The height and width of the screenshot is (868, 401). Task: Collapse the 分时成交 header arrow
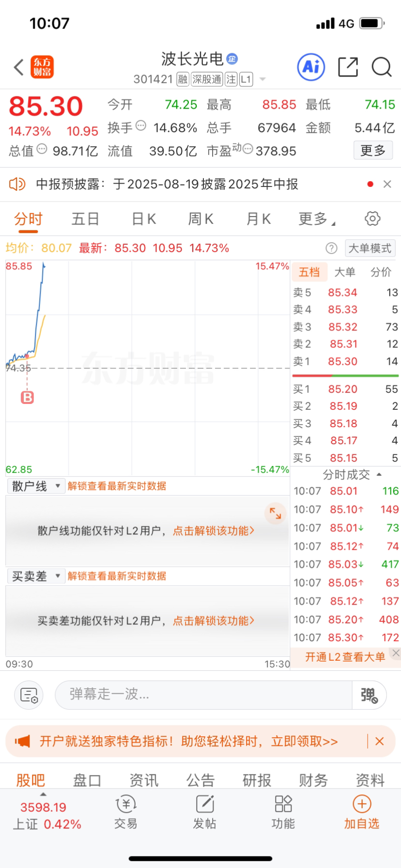coord(379,475)
